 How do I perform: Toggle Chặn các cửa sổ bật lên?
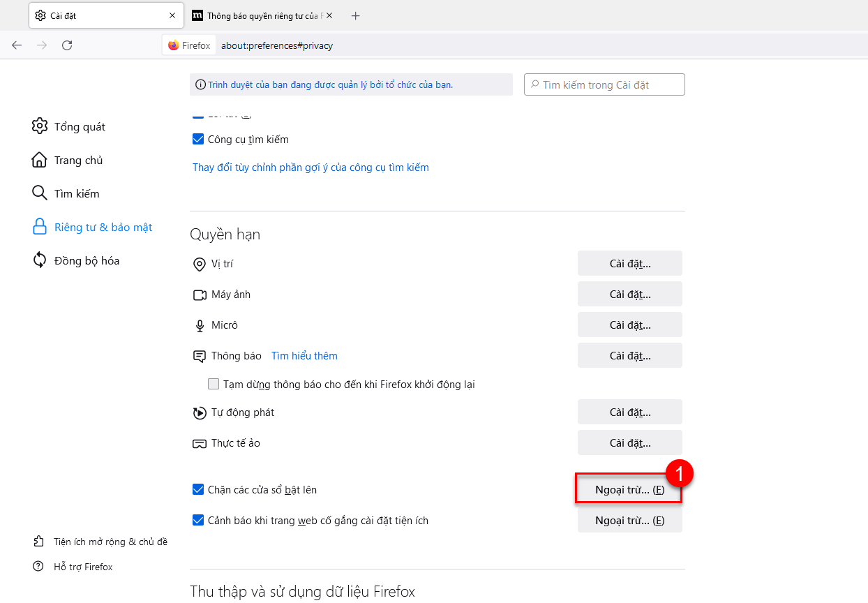(x=198, y=490)
